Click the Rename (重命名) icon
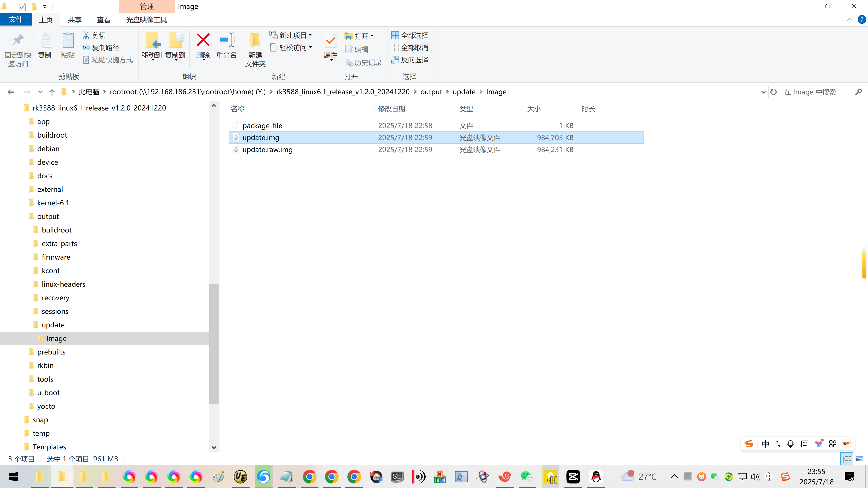868x488 pixels. point(226,40)
